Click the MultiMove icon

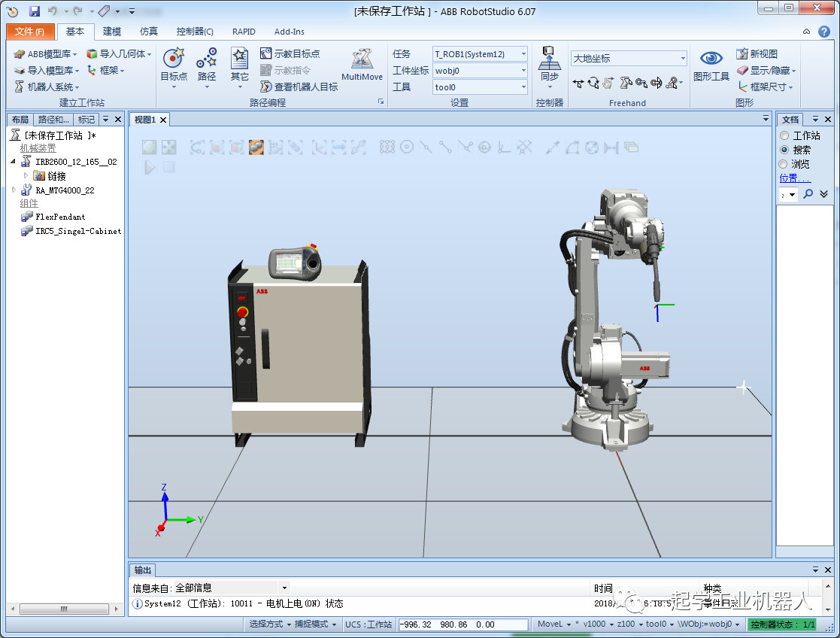point(362,60)
